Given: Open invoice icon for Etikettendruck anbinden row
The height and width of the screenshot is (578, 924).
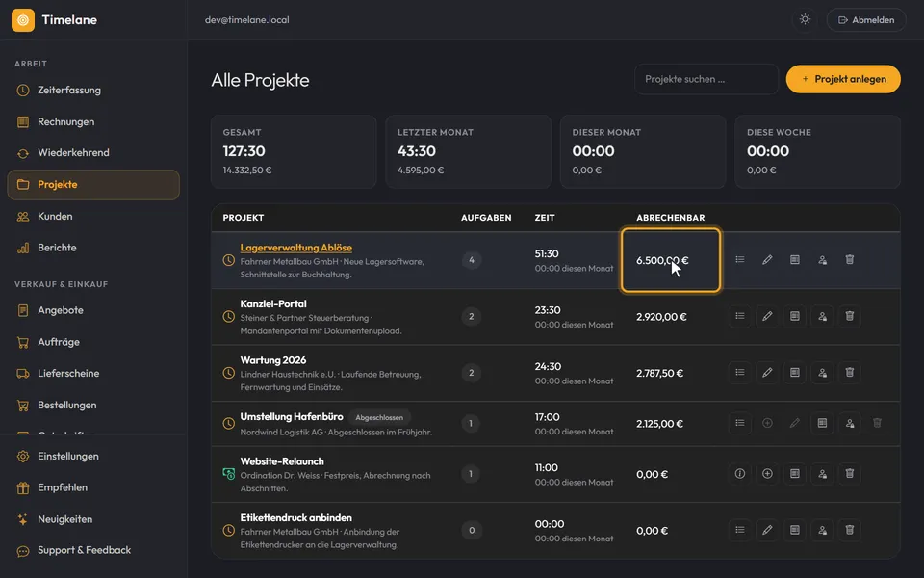Looking at the screenshot, I should point(794,530).
